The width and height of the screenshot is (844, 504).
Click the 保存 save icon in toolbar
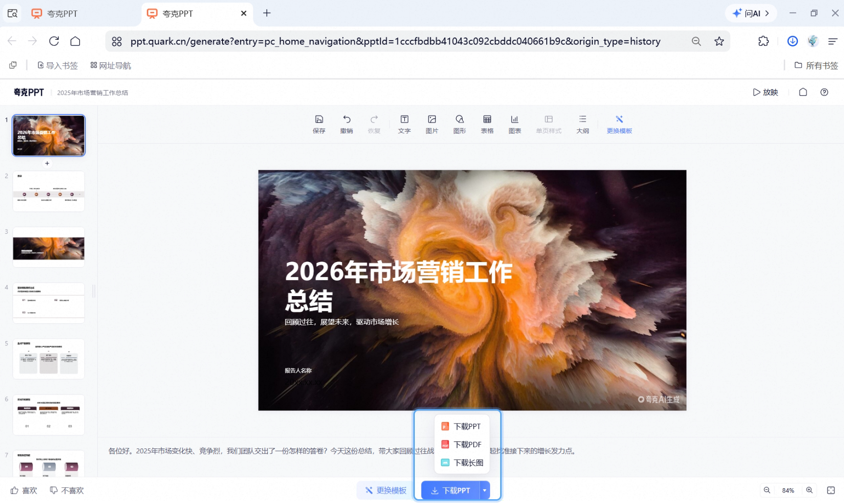(x=319, y=124)
